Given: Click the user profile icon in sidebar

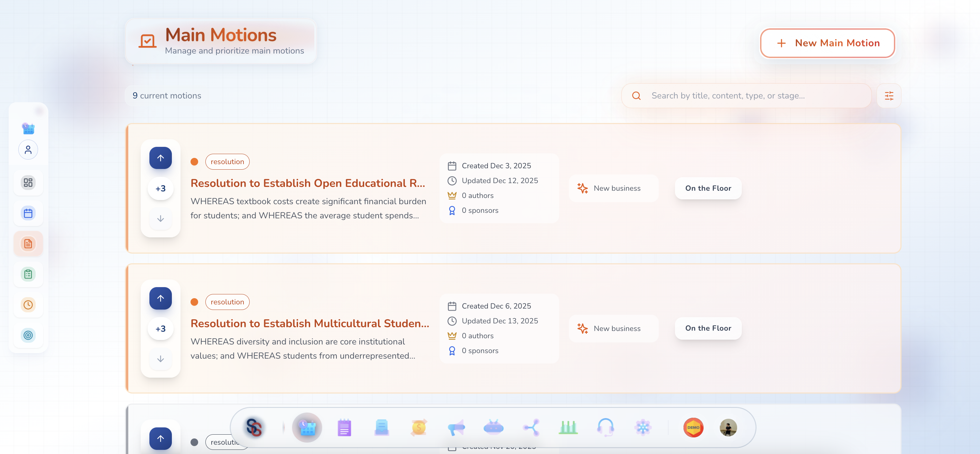Looking at the screenshot, I should click(28, 150).
